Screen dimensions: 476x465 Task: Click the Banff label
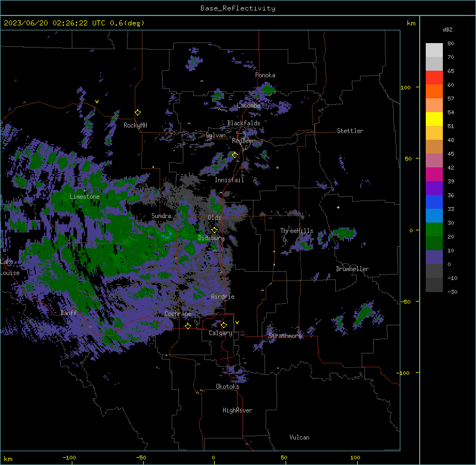[x=68, y=313]
